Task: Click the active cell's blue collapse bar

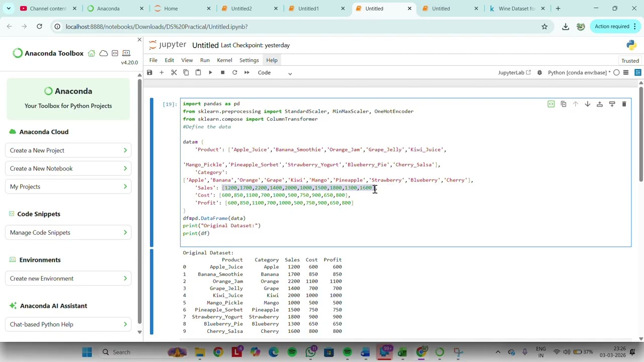Action: point(152,172)
